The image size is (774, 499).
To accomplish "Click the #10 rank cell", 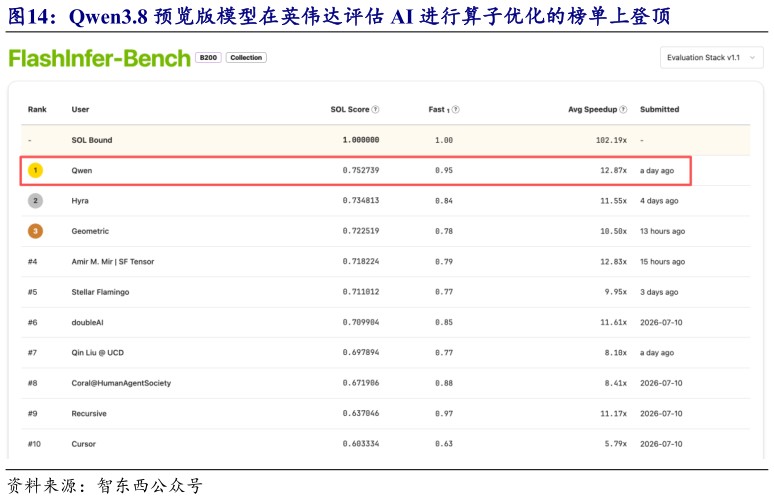I will [x=34, y=444].
